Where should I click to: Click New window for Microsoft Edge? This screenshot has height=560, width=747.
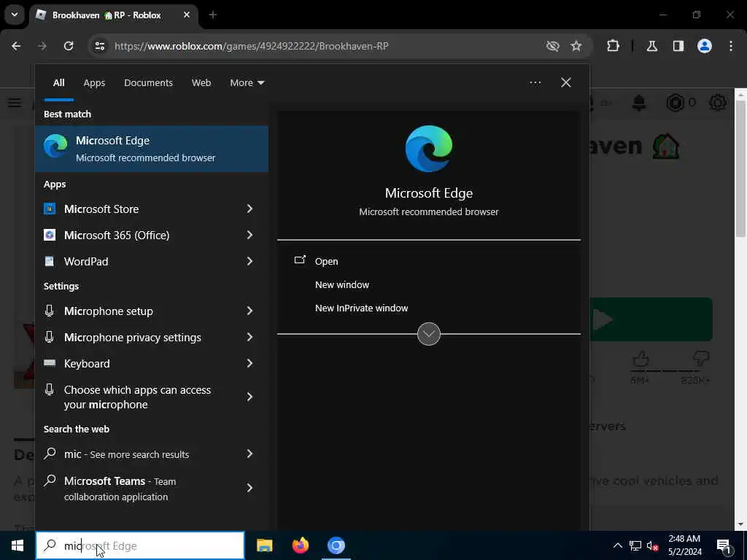coord(342,285)
